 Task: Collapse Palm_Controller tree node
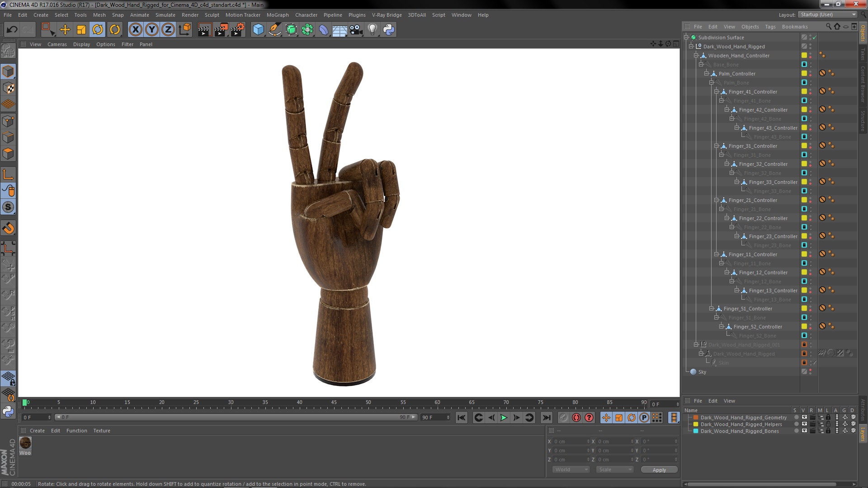[706, 74]
